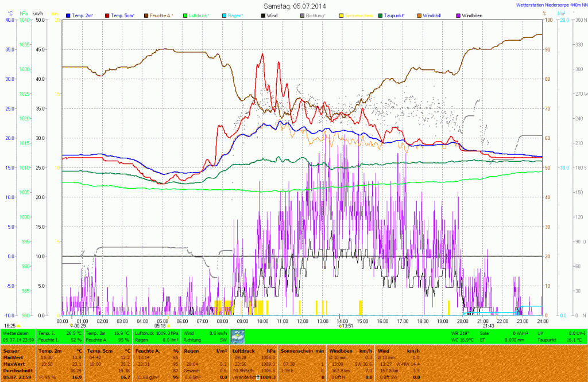This screenshot has height=382, width=588.
Task: Click the grey Richtung legend entry
Action: tap(316, 15)
